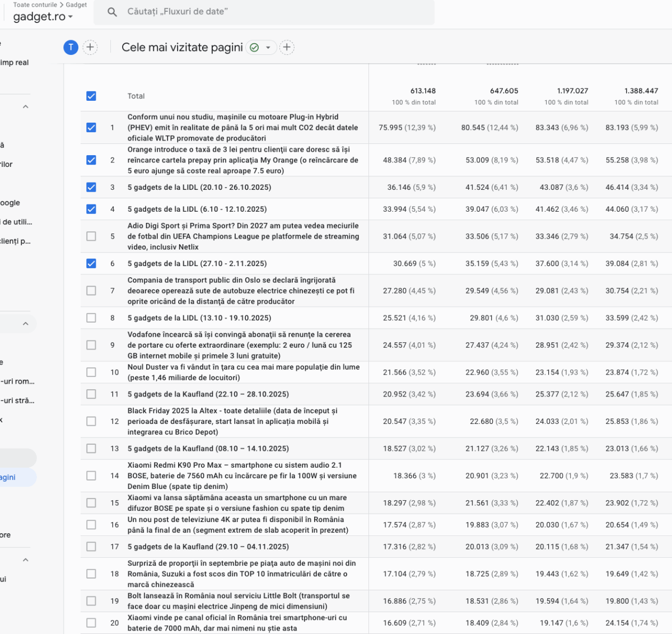
Task: Add a comparison with the plus beside T badge
Action: [90, 48]
